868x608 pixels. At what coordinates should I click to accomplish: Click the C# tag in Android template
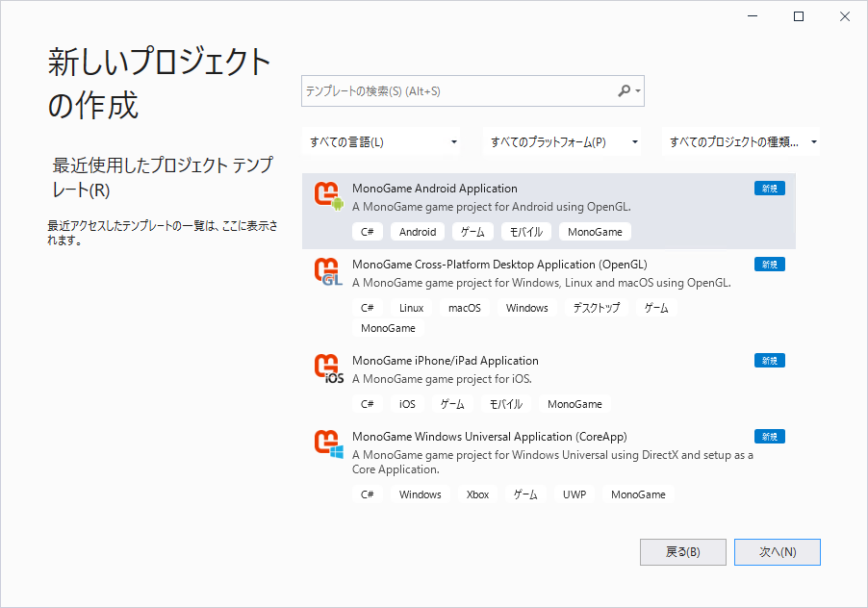(x=367, y=232)
